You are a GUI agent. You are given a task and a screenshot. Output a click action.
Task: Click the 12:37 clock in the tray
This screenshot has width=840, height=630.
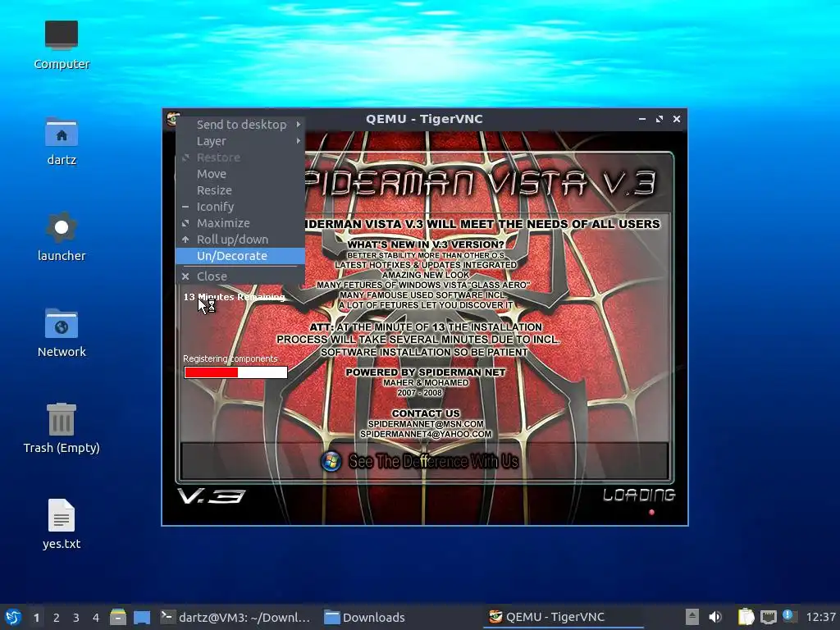click(820, 617)
